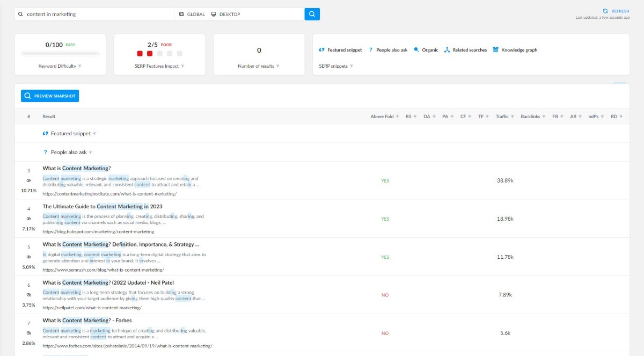Sort by the RS column header
Image resolution: width=644 pixels, height=356 pixels.
(x=411, y=117)
